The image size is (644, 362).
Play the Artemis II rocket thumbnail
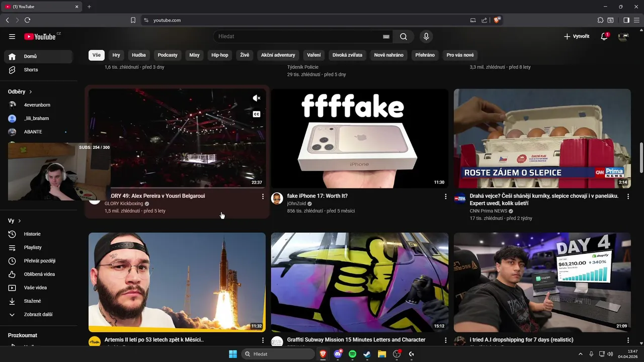click(177, 282)
